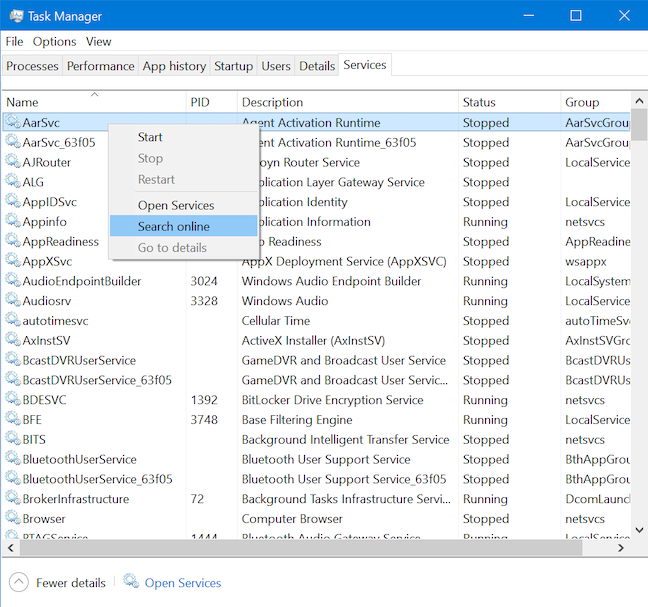The image size is (648, 607).
Task: Click the Audiosrv service gear icon
Action: point(13,300)
